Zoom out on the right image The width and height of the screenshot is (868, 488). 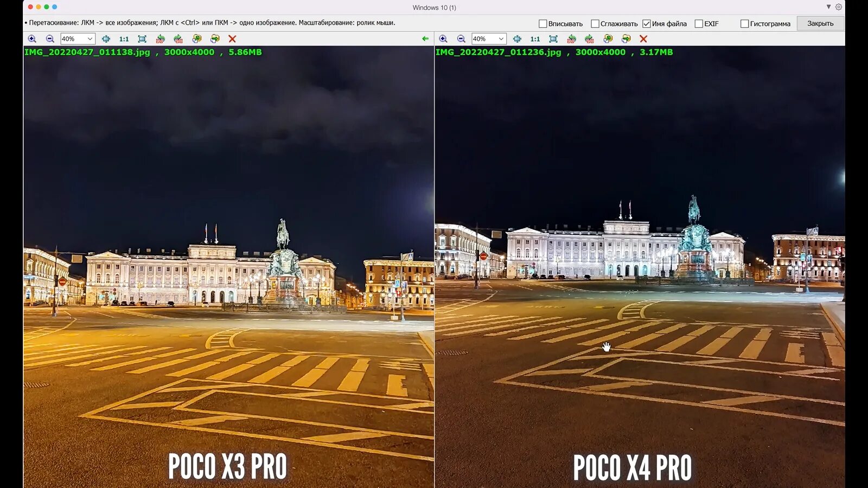click(461, 39)
